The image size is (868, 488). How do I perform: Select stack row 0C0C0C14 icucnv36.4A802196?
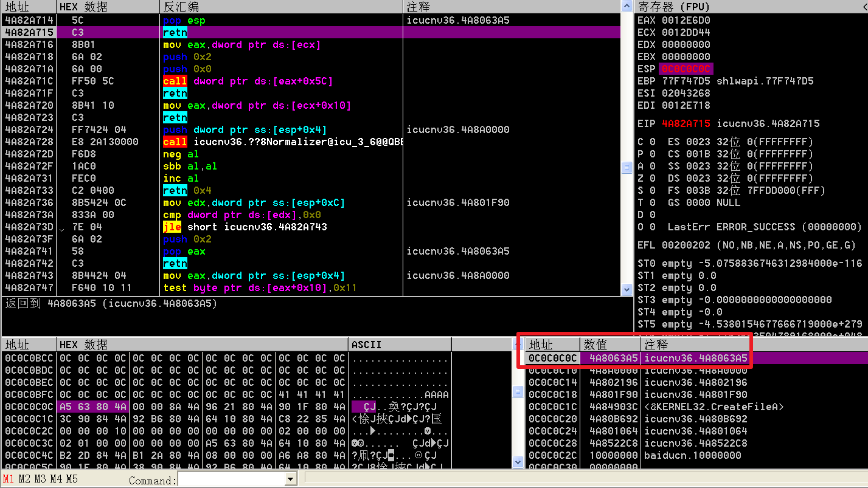[697, 382]
